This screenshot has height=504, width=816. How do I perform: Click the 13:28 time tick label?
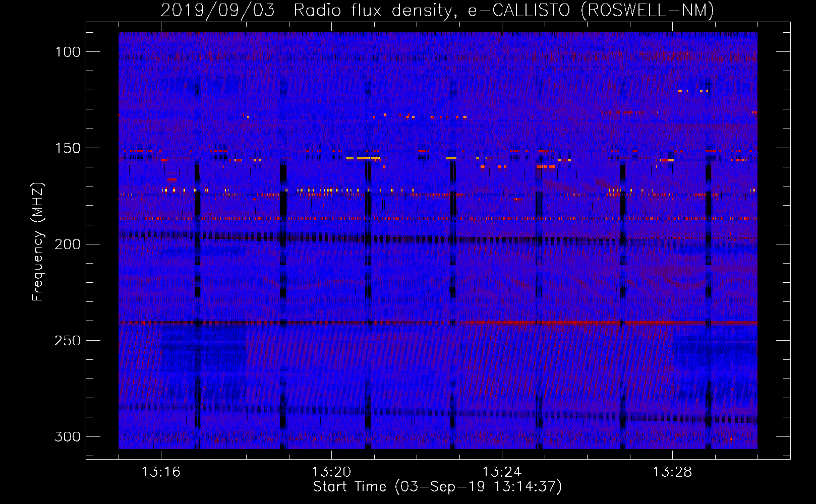pyautogui.click(x=672, y=472)
